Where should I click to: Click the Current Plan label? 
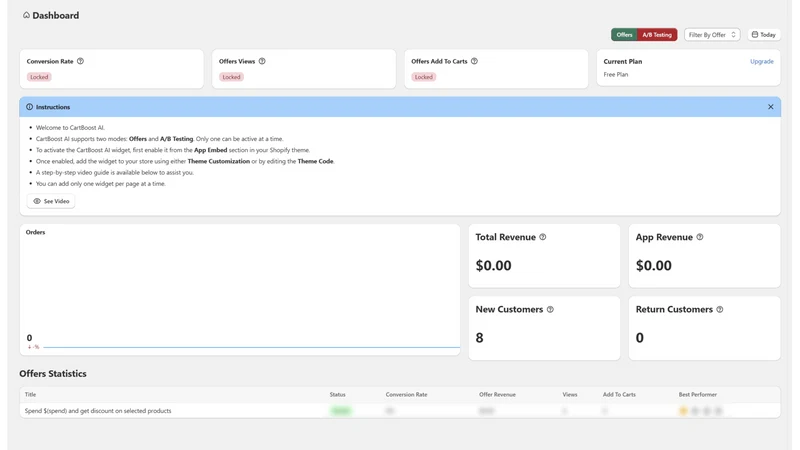622,61
